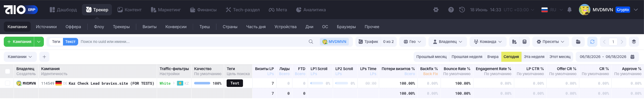Image resolution: width=644 pixels, height=102 pixels.
Task: Refresh the campaigns table
Action: (592, 42)
